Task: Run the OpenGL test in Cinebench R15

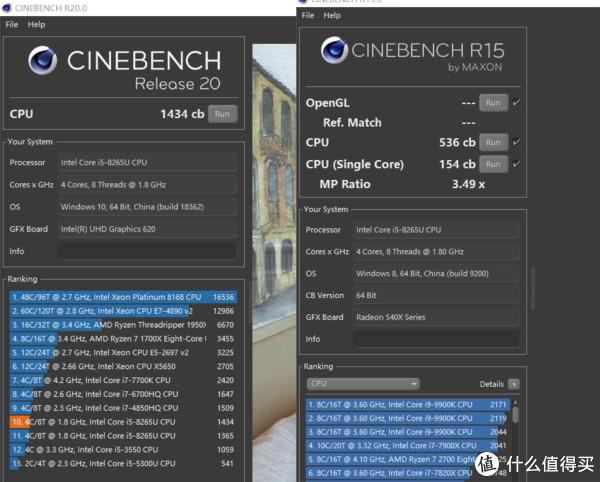Action: [x=493, y=103]
